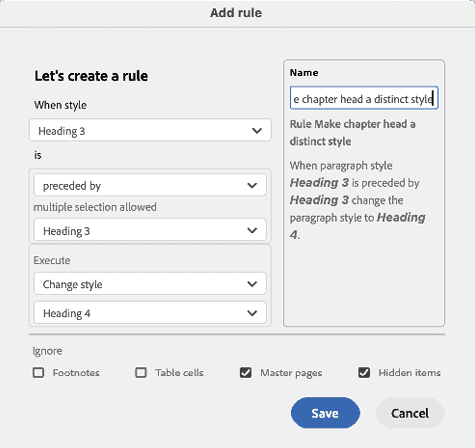Screen dimensions: 475x448
Task: Open the Change style action dropdown
Action: pos(150,284)
